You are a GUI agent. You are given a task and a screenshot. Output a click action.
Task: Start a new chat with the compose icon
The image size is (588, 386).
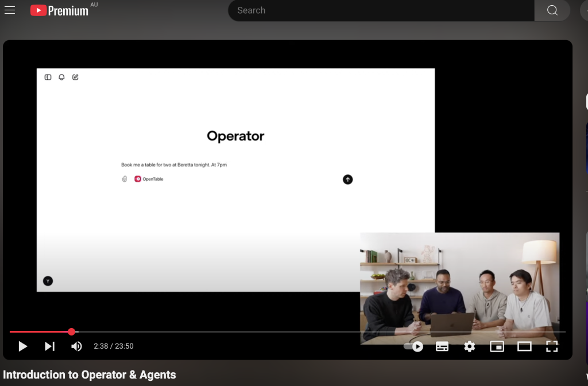pyautogui.click(x=75, y=76)
